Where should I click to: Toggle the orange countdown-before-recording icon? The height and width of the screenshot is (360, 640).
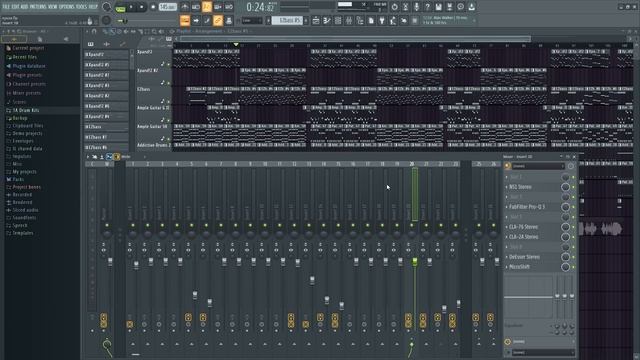[x=207, y=7]
